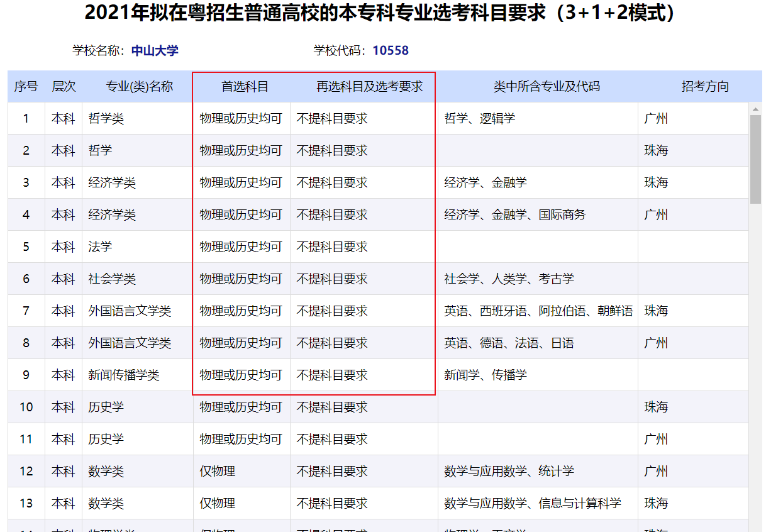The image size is (766, 532).
Task: Click the page title heading text
Action: coord(382,14)
